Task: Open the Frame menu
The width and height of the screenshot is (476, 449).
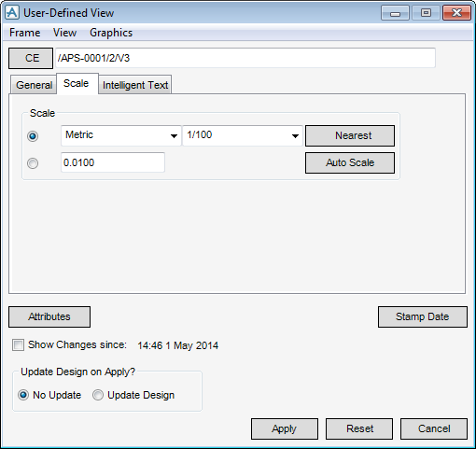Action: tap(24, 33)
